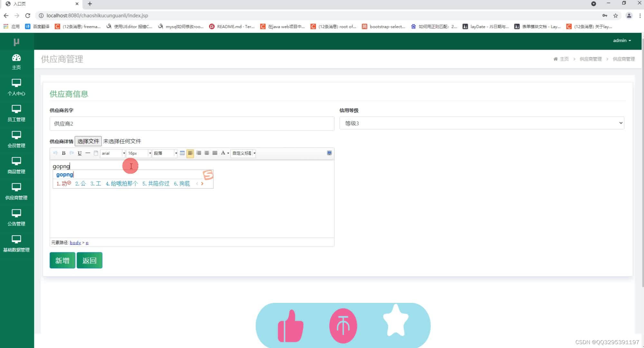This screenshot has width=644, height=348.
Task: Click the password key icon in address bar
Action: [605, 15]
